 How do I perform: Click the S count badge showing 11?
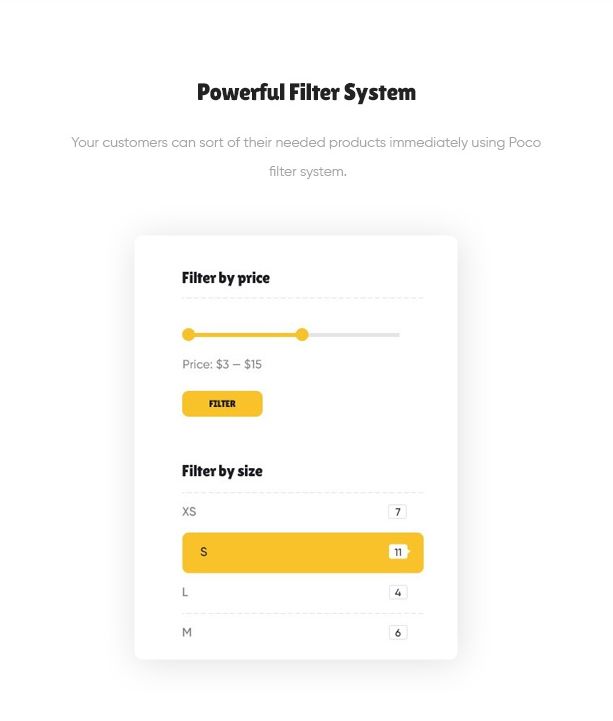pyautogui.click(x=397, y=552)
